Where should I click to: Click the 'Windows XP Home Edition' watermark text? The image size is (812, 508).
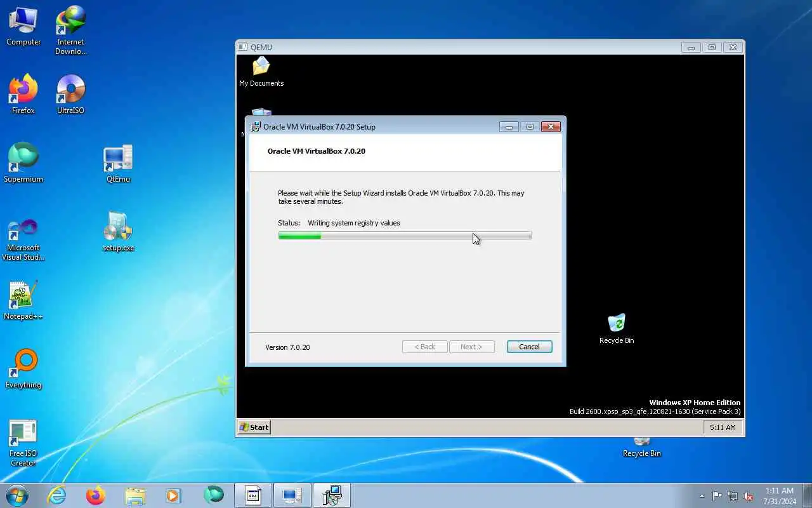point(695,403)
